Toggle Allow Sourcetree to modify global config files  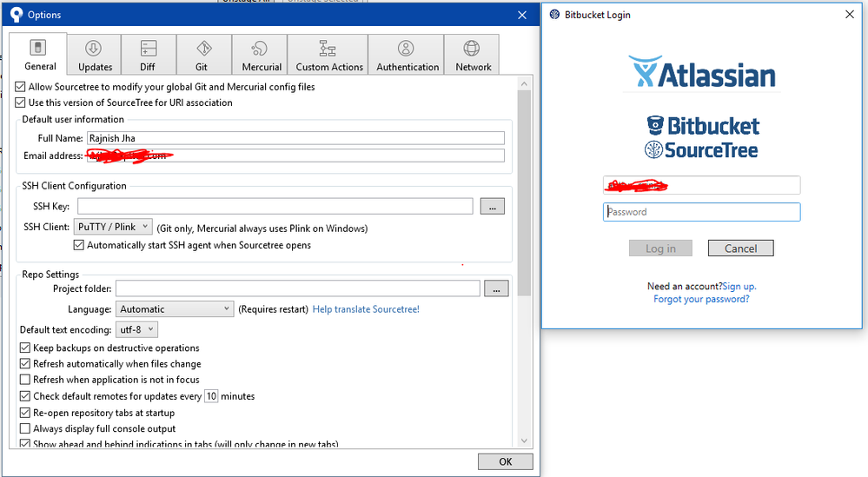[x=21, y=87]
